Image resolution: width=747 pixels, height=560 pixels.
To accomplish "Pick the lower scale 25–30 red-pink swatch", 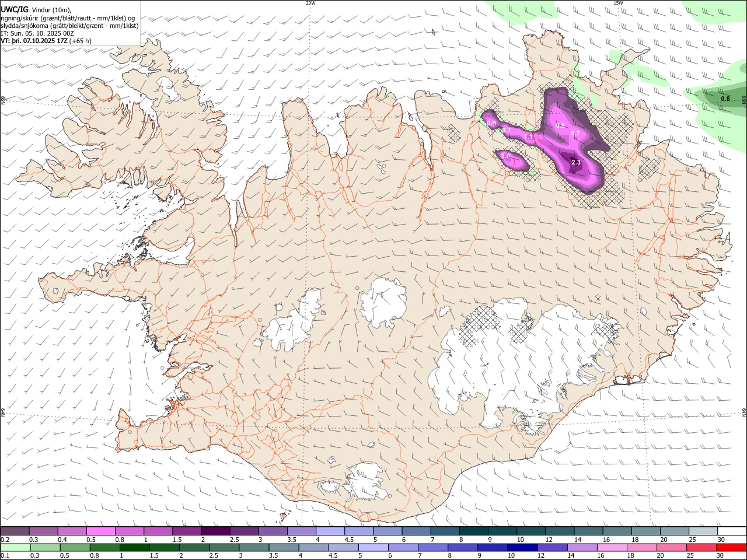I will (701, 547).
